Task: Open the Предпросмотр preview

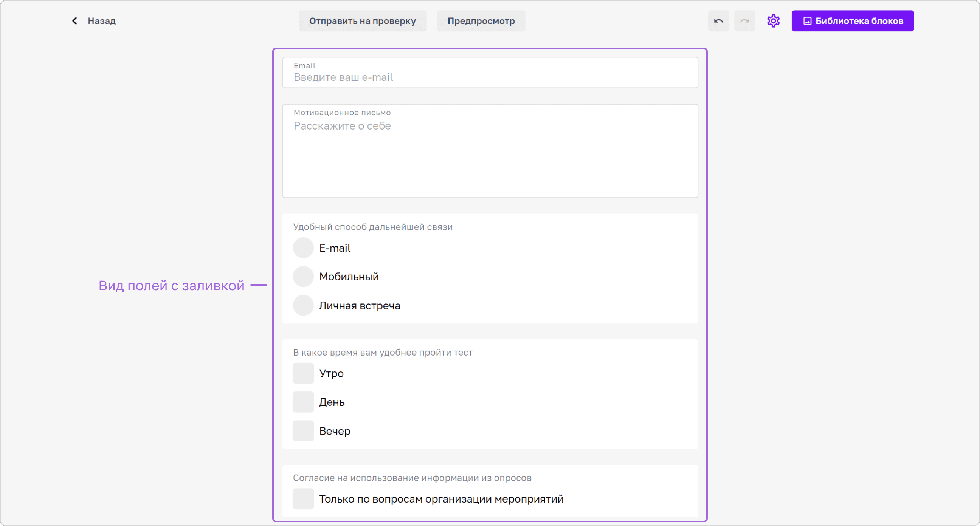Action: pos(481,21)
